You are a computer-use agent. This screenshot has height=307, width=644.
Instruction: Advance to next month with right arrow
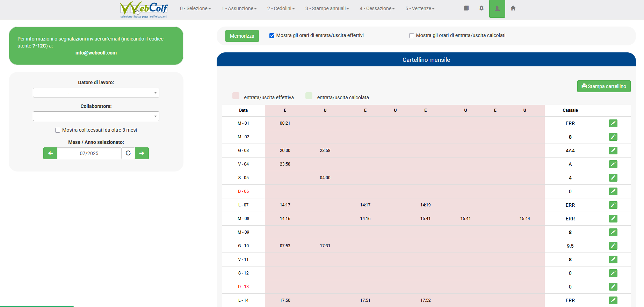pyautogui.click(x=142, y=153)
